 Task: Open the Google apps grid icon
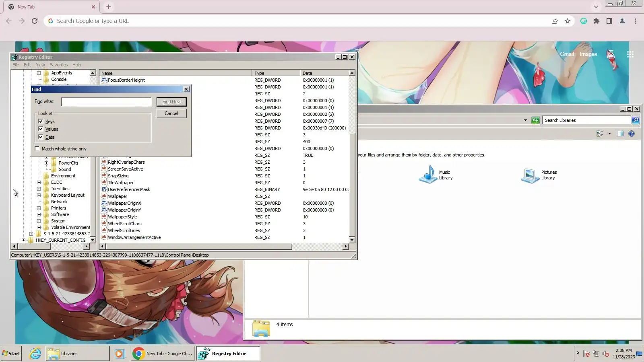click(x=630, y=54)
